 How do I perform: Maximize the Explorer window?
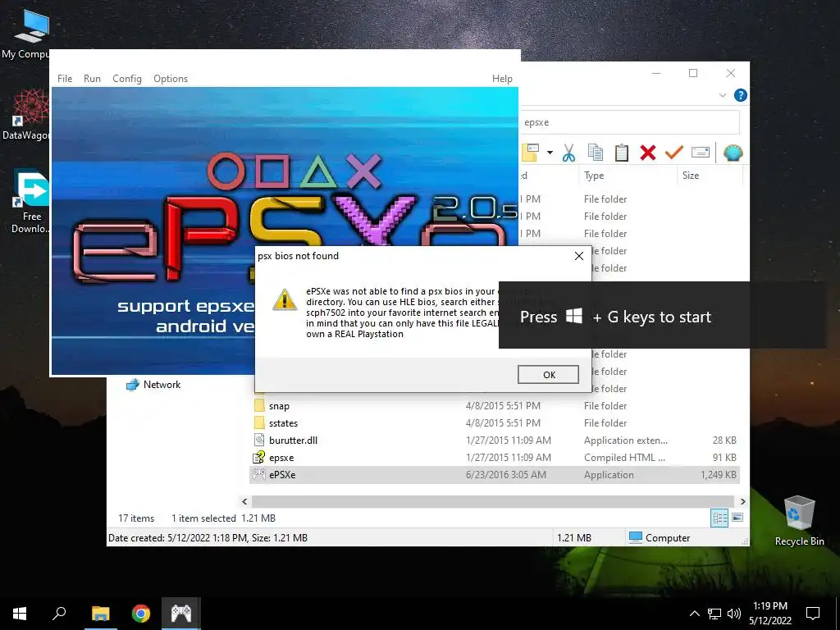point(693,73)
